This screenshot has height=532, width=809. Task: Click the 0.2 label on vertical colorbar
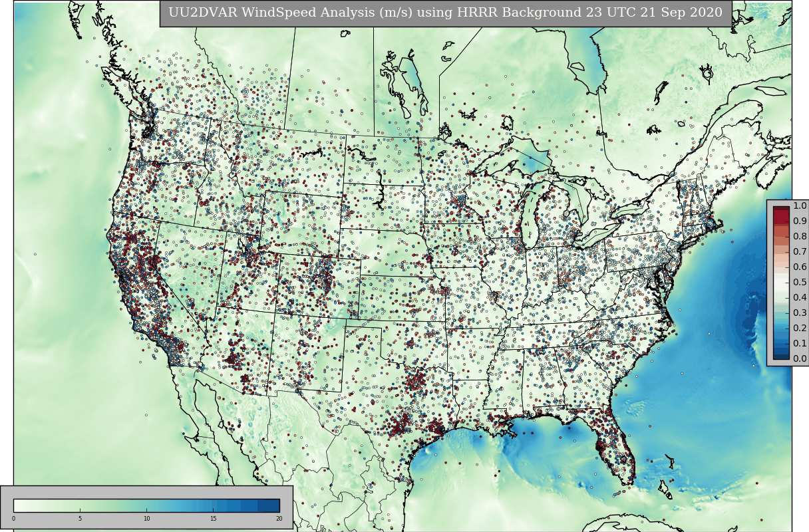(x=800, y=329)
